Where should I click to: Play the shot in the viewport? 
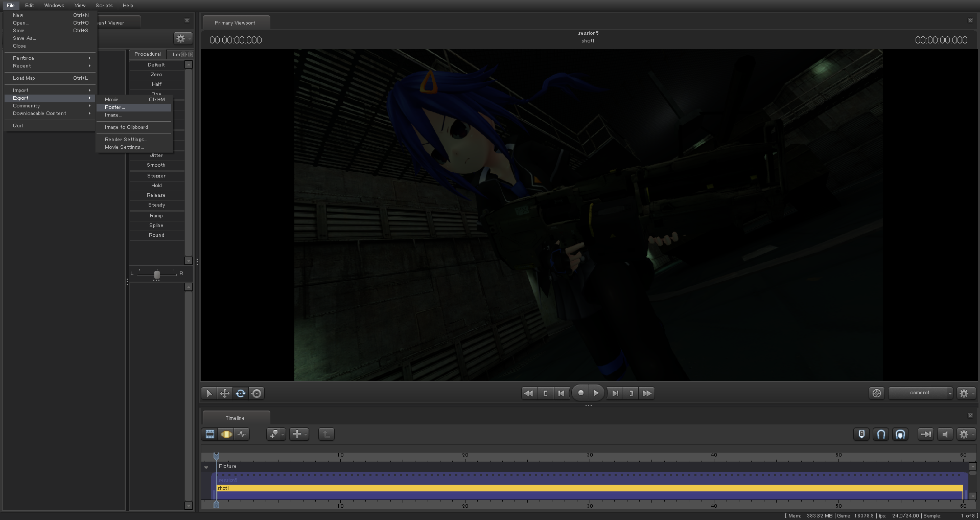click(596, 393)
